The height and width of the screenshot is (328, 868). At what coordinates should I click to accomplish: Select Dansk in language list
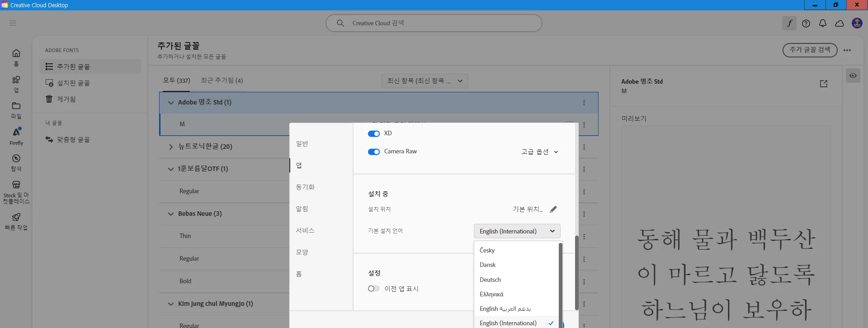(516, 265)
